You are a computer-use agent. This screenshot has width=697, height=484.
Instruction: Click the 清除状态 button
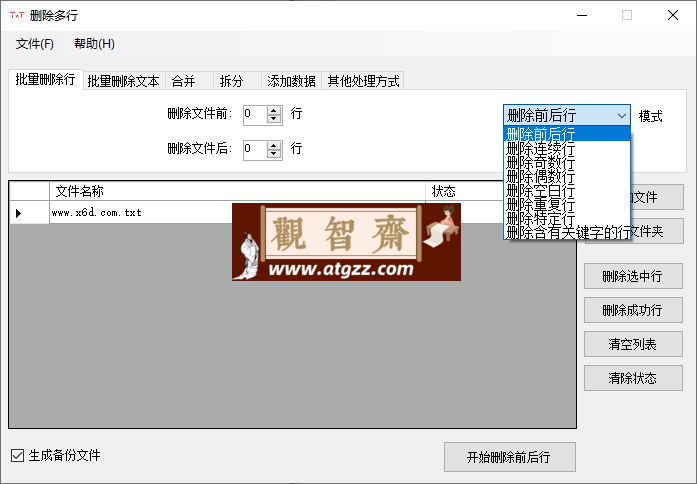coord(633,378)
